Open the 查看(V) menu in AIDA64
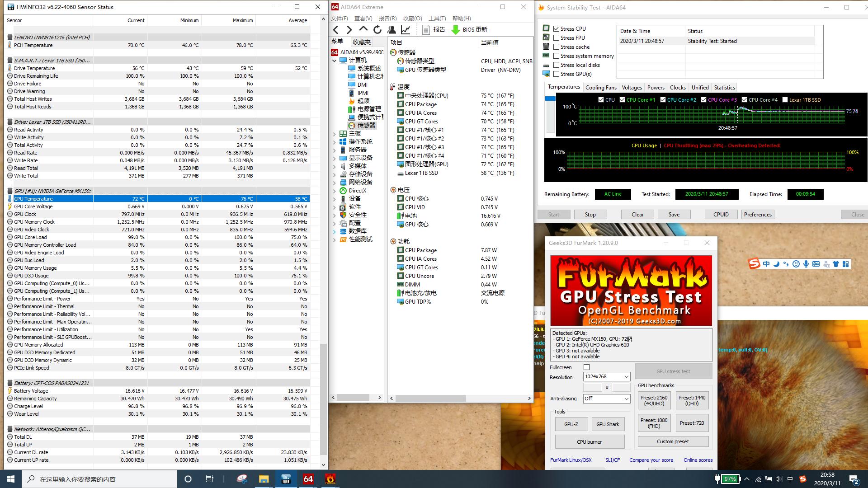The width and height of the screenshot is (868, 488). click(363, 19)
